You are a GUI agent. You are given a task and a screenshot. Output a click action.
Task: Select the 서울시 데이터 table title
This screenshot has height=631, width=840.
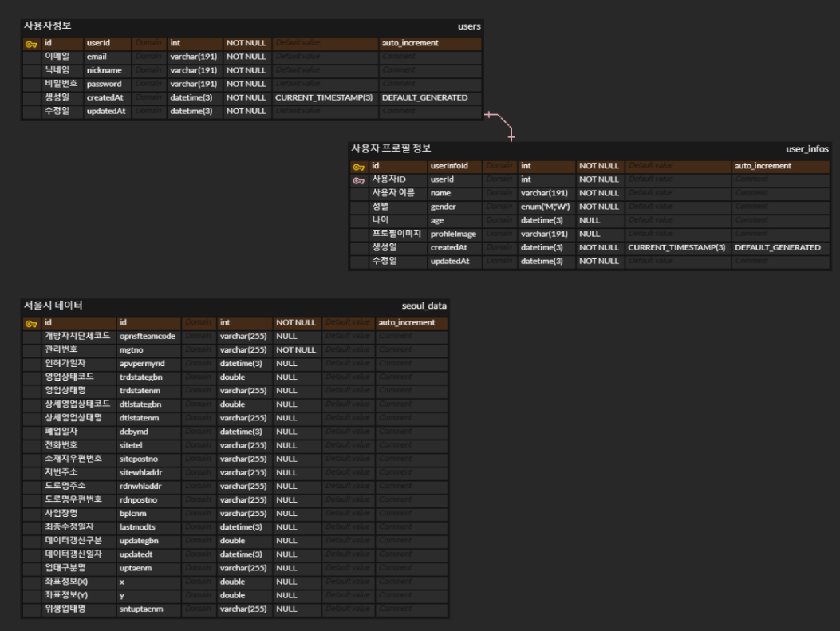(53, 306)
